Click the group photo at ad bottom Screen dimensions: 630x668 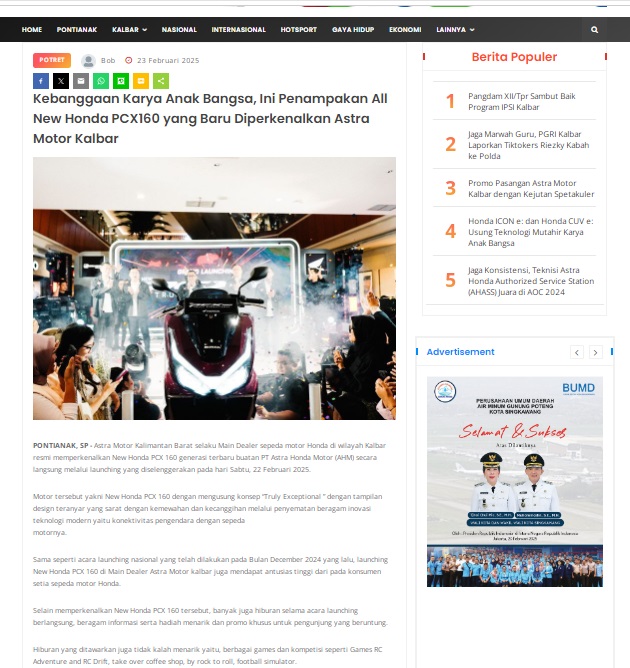(515, 566)
